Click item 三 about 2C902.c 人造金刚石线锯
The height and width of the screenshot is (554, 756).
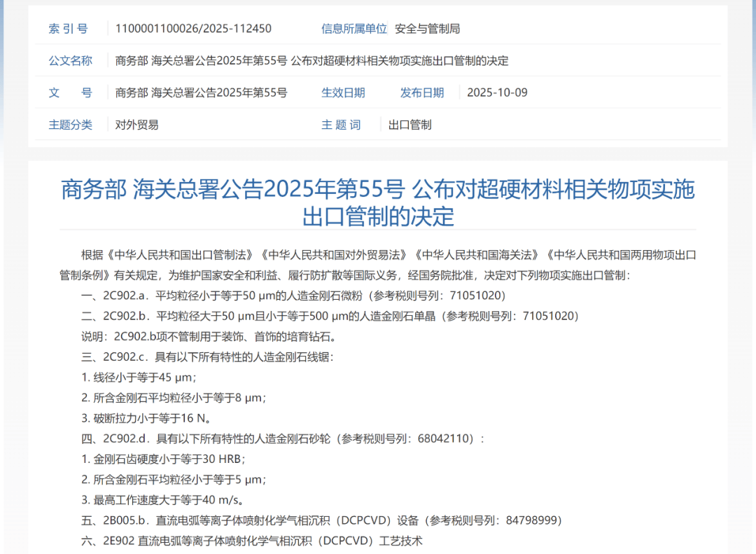point(207,357)
